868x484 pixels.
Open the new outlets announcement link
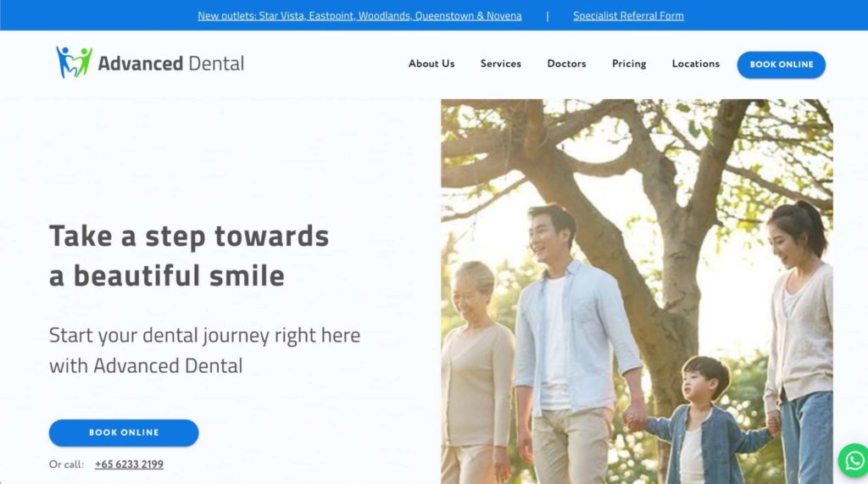pos(359,15)
